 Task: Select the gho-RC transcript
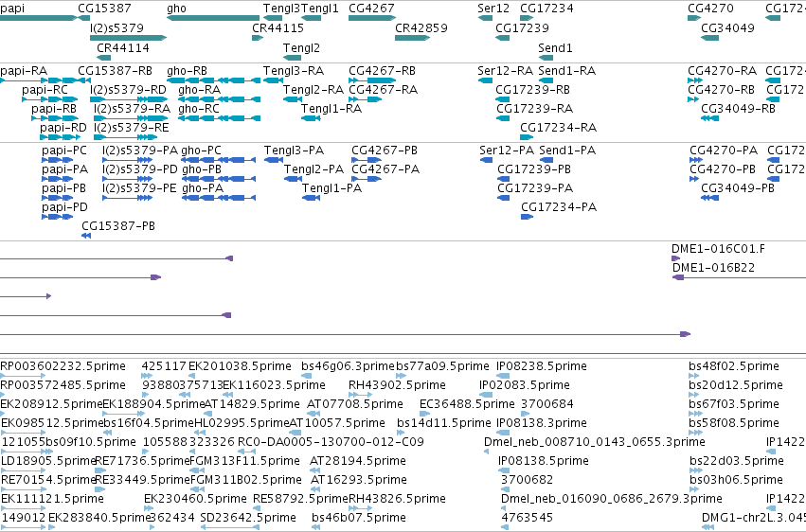(219, 118)
